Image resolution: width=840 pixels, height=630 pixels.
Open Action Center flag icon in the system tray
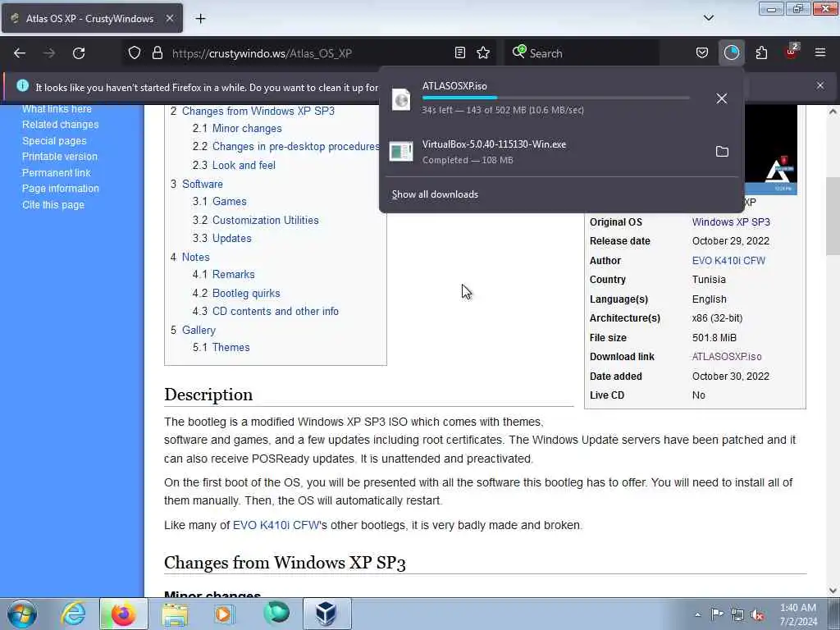(x=717, y=614)
